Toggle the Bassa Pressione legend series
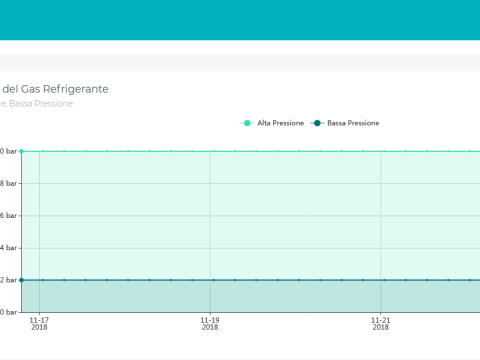This screenshot has width=480, height=360. point(345,123)
